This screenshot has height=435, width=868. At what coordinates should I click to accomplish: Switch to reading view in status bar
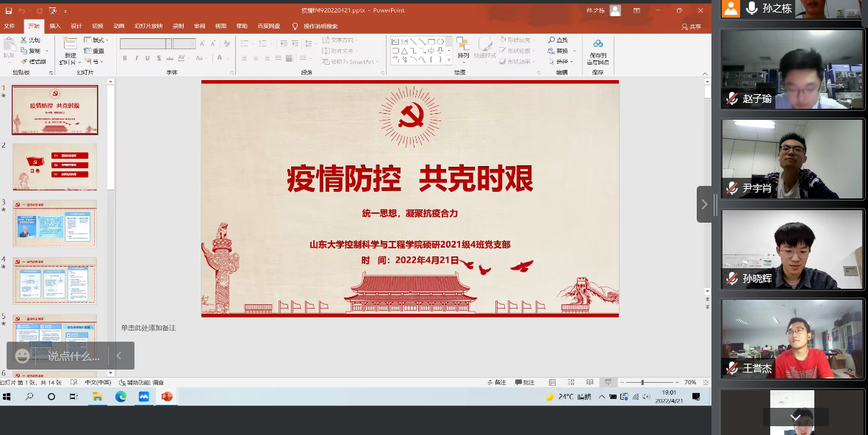[x=589, y=383]
